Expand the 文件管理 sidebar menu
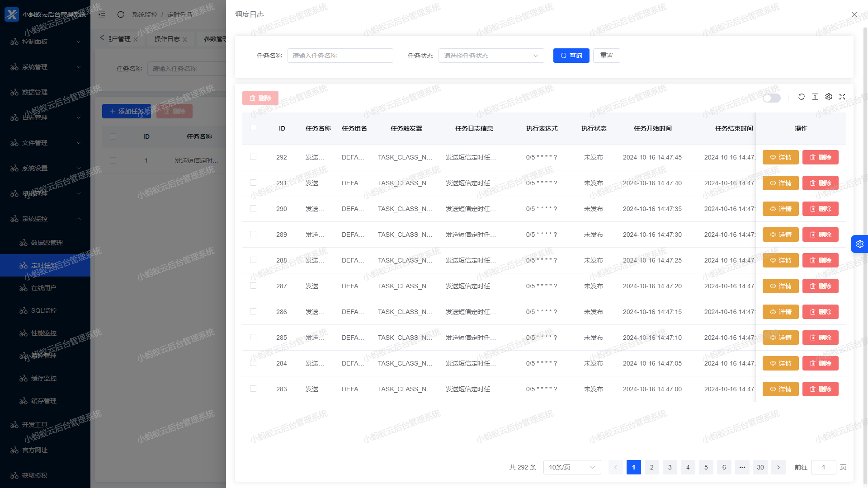 click(x=45, y=143)
